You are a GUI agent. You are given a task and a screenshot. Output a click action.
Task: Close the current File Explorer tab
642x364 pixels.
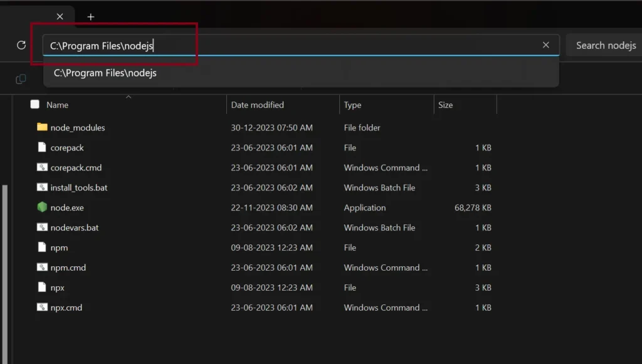(x=60, y=16)
